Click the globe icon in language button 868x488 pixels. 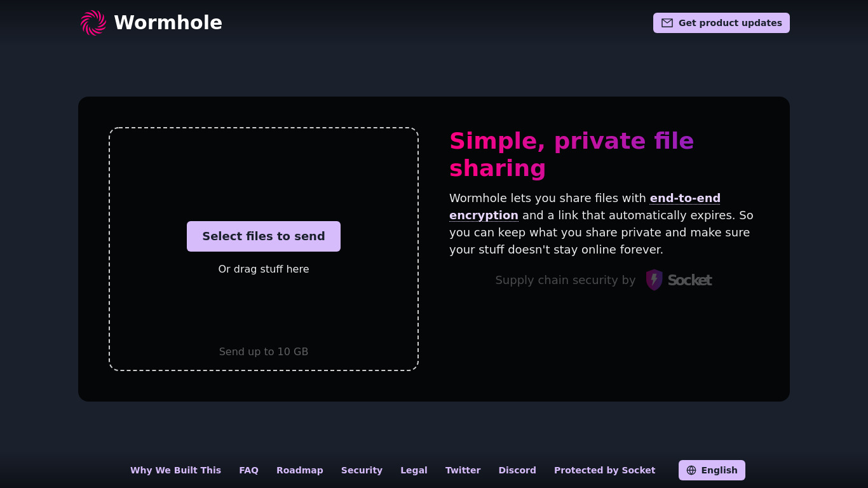691,470
